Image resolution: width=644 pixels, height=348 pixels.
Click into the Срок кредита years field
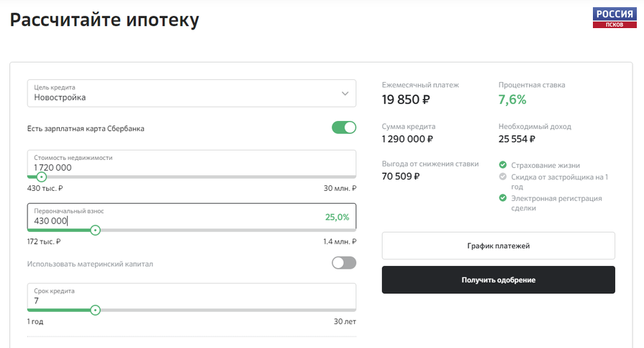[191, 296]
